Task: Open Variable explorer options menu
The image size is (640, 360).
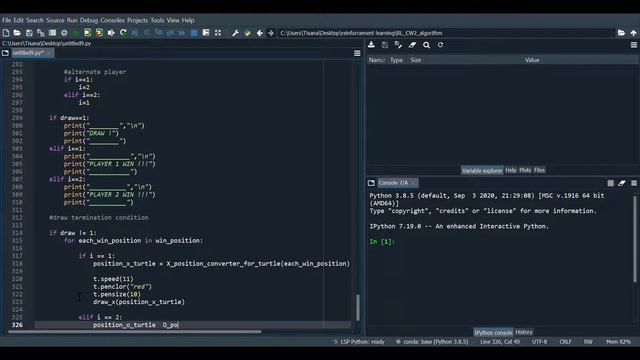Action: [x=634, y=45]
